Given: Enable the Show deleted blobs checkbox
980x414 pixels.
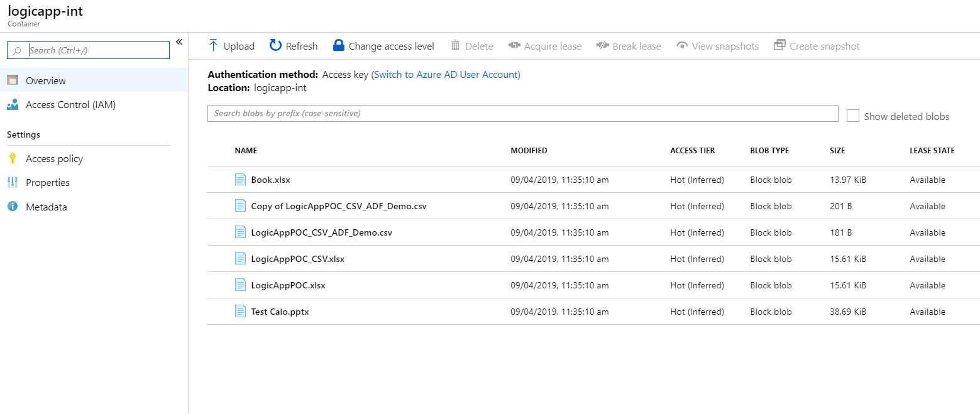Looking at the screenshot, I should [852, 116].
